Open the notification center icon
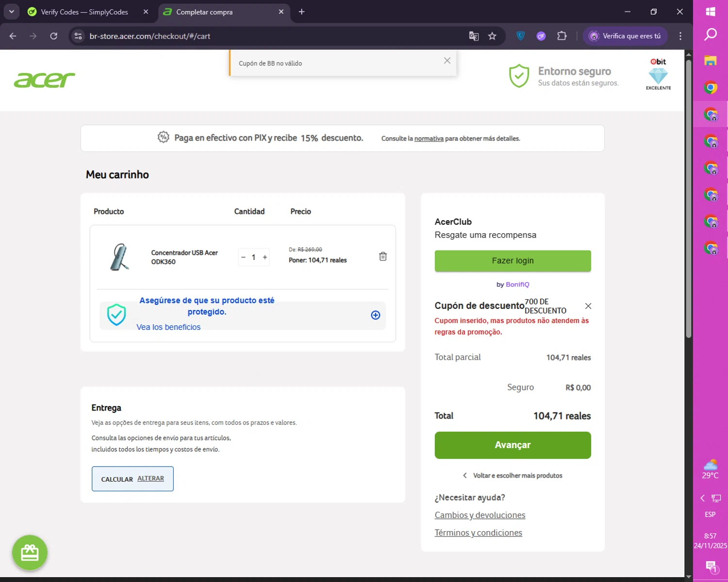The width and height of the screenshot is (728, 582). coord(711,566)
